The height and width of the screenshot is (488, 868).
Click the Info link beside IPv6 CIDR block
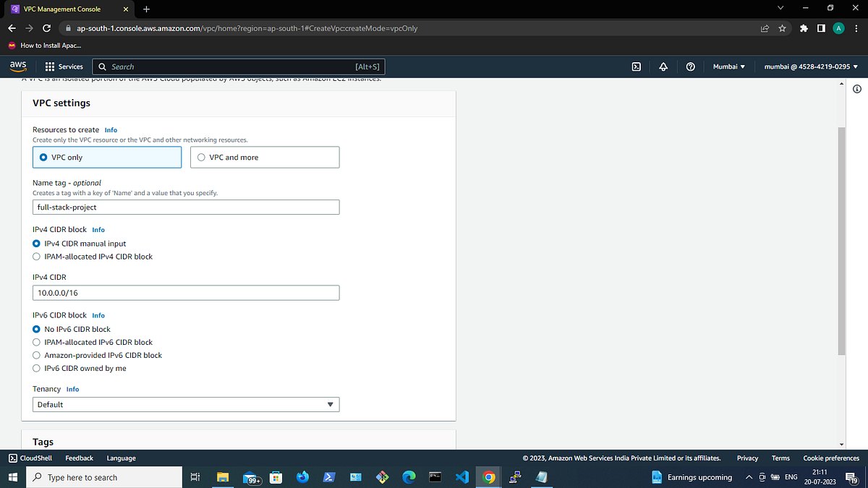coord(98,314)
